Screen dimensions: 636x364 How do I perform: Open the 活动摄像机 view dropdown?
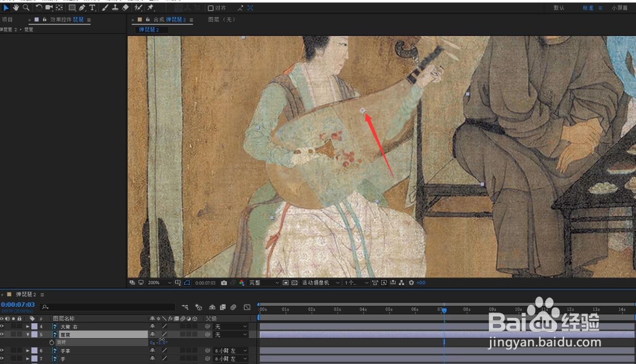click(x=321, y=283)
